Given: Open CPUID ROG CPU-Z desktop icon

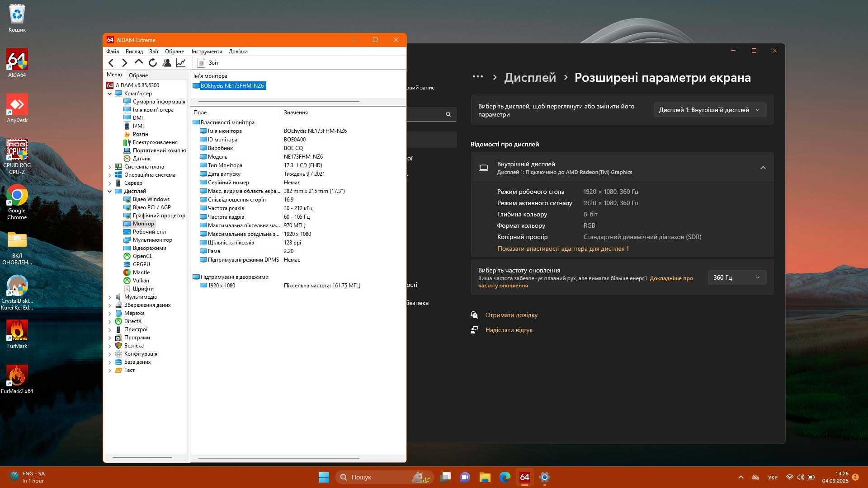Looking at the screenshot, I should point(17,157).
